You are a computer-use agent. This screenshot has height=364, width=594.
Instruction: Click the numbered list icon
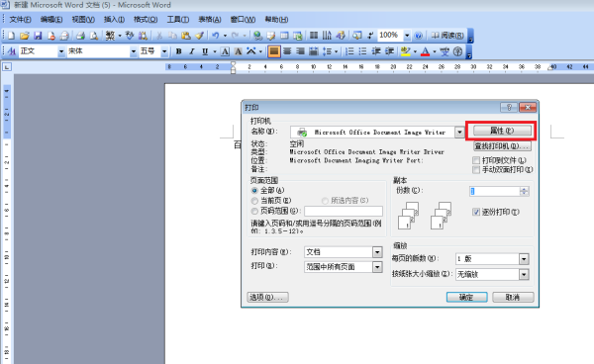(x=349, y=51)
